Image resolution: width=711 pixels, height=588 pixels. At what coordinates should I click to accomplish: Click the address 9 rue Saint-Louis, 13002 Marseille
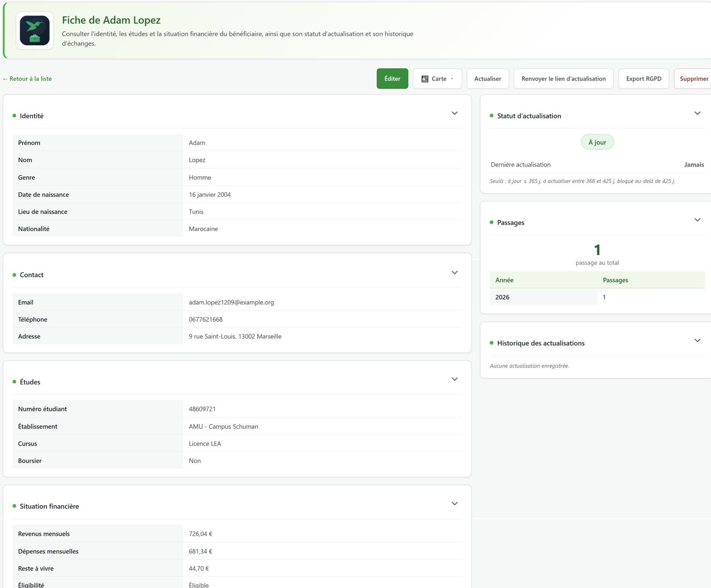coord(235,337)
